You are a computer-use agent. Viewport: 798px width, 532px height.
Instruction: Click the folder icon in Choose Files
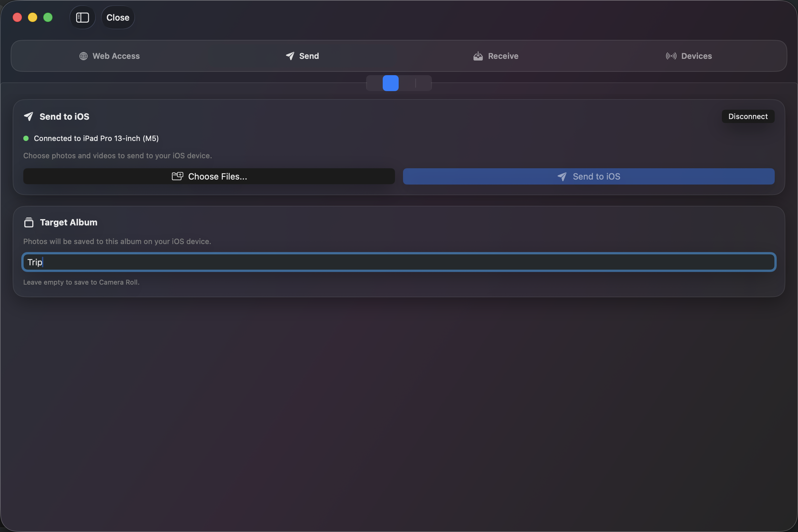point(177,176)
